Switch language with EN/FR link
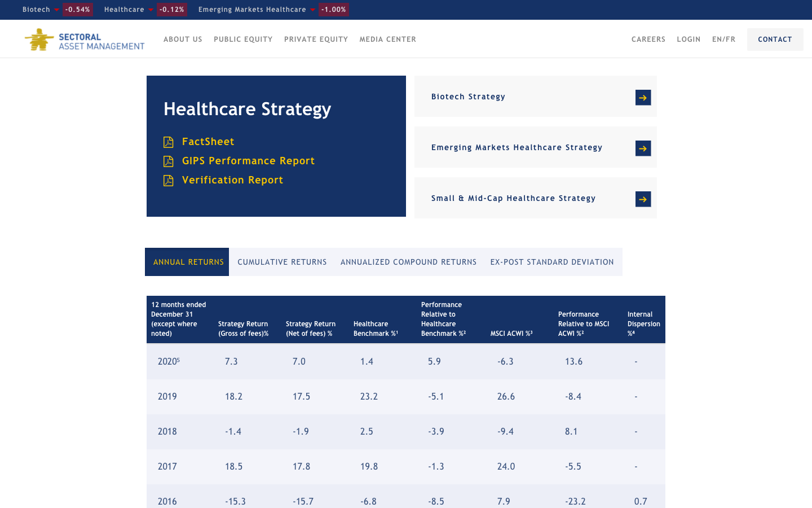Screen dimensions: 812x508 coord(723,40)
